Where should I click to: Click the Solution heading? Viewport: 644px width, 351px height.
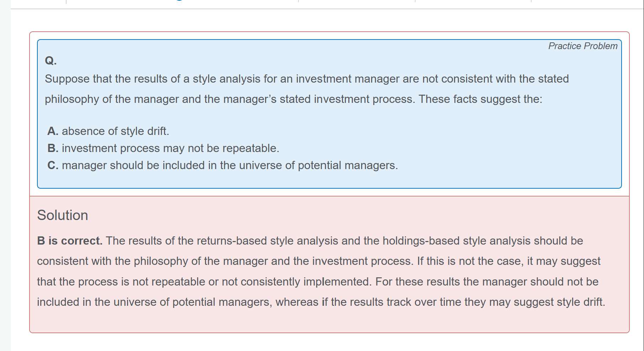[x=63, y=215]
